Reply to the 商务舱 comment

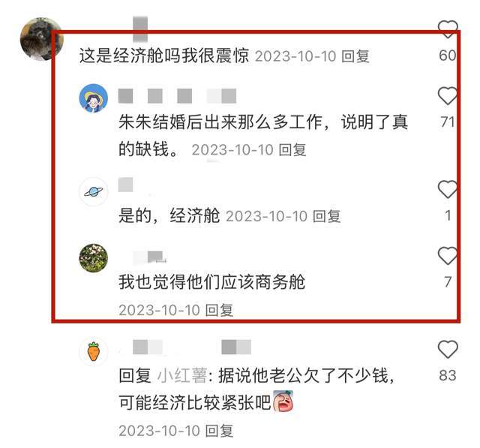tap(219, 310)
